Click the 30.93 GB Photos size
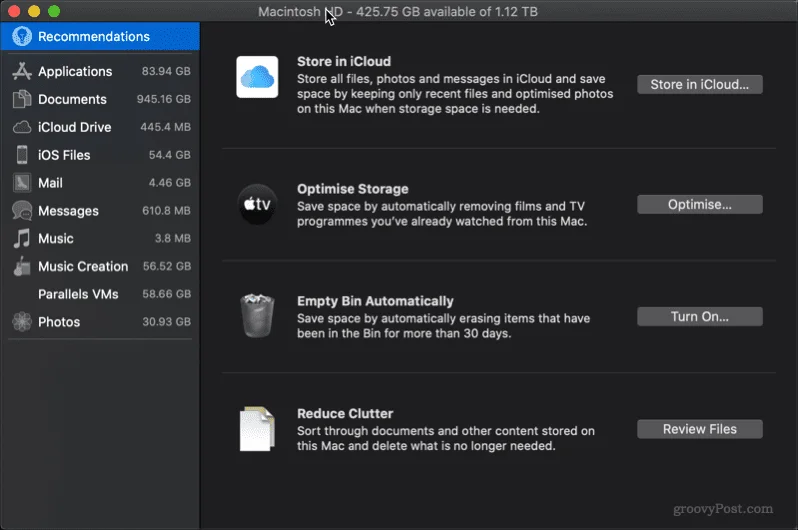Viewport: 798px width, 530px height. [166, 322]
